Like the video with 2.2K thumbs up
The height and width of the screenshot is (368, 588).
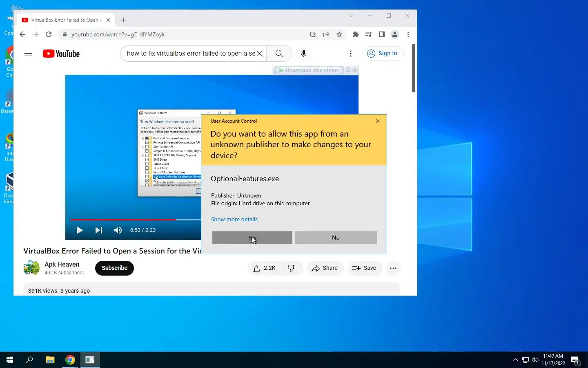tap(265, 268)
